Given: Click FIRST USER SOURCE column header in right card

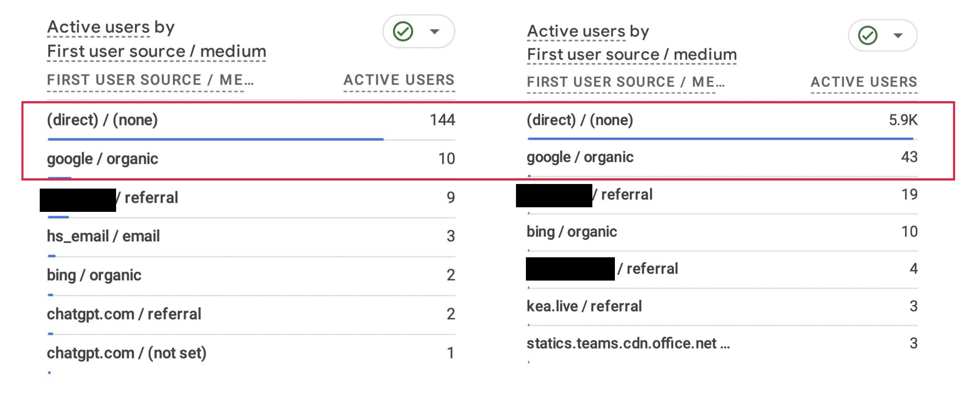Looking at the screenshot, I should [626, 82].
